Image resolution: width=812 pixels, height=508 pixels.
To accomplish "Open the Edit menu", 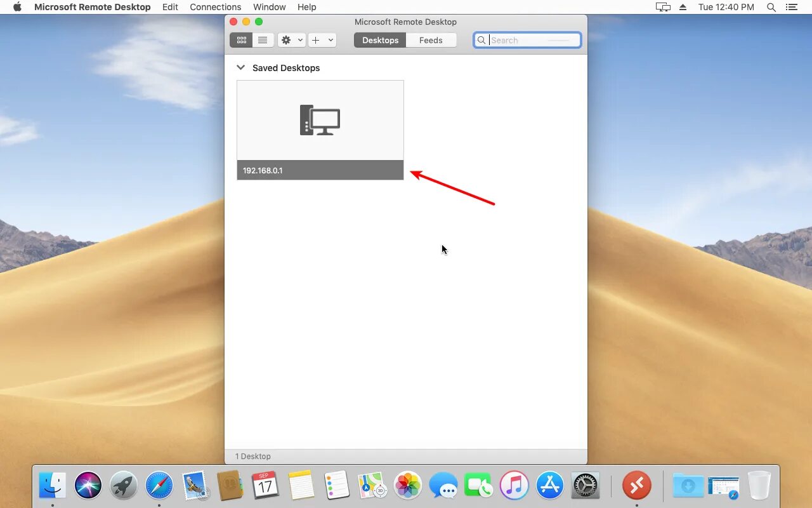I will (x=170, y=7).
